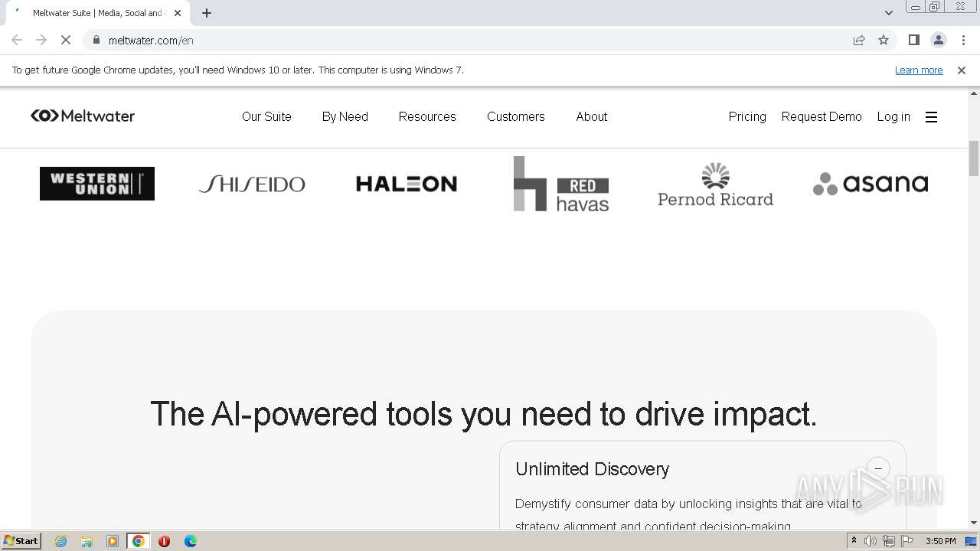980x551 pixels.
Task: Go back to previous page
Action: coord(17,40)
